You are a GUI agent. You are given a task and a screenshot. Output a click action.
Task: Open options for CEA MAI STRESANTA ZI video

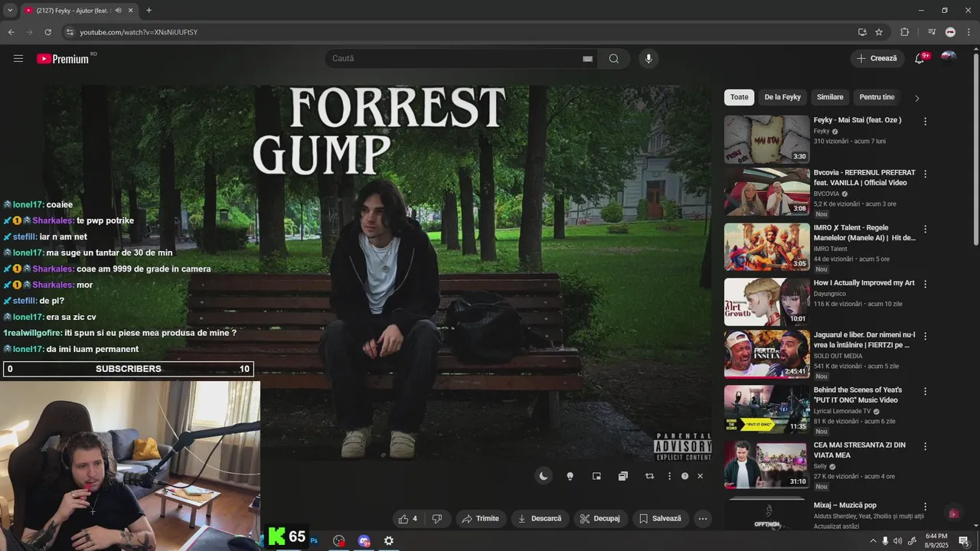tap(925, 446)
